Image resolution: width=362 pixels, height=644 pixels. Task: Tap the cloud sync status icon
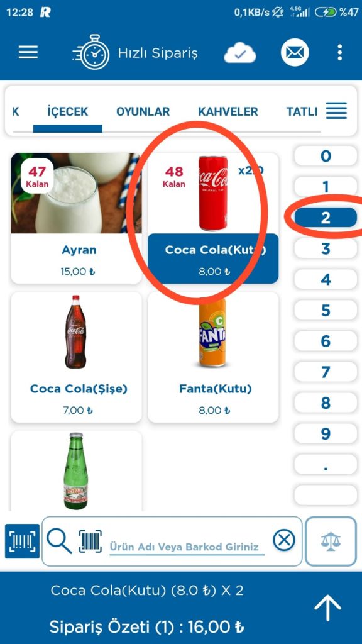coord(240,53)
